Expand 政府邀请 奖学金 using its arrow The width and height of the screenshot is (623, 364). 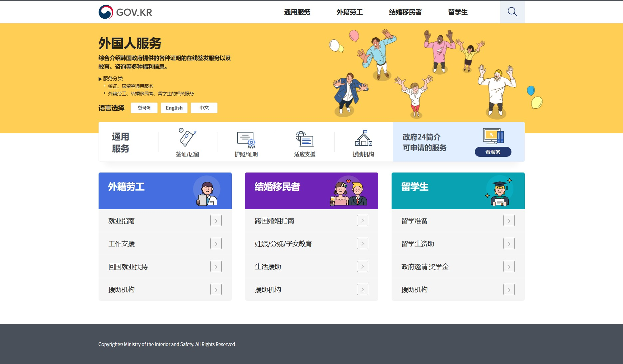[x=509, y=266]
